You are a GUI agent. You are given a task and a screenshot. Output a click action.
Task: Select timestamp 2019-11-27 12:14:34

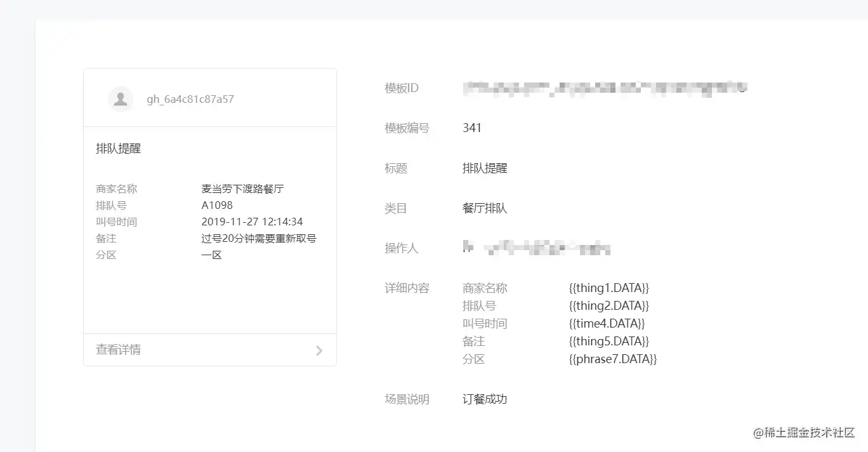tap(252, 222)
